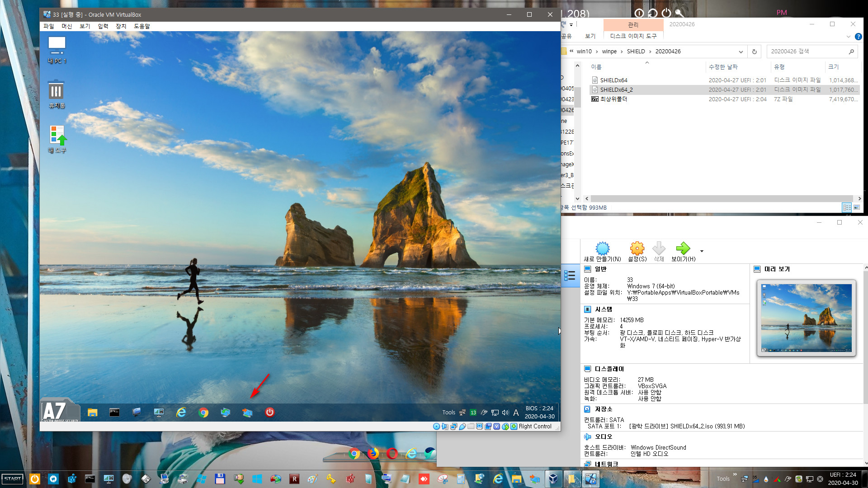This screenshot has width=868, height=488.
Task: Refresh the Explorer folder view
Action: click(754, 52)
